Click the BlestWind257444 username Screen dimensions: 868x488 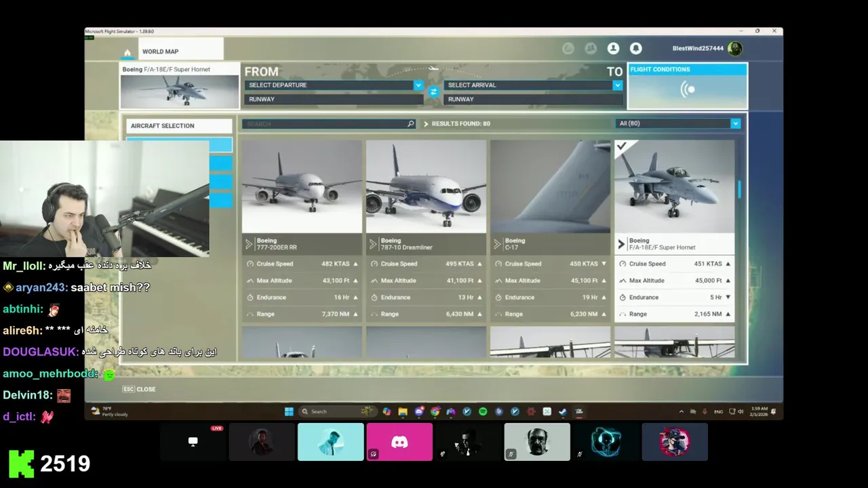pos(698,48)
